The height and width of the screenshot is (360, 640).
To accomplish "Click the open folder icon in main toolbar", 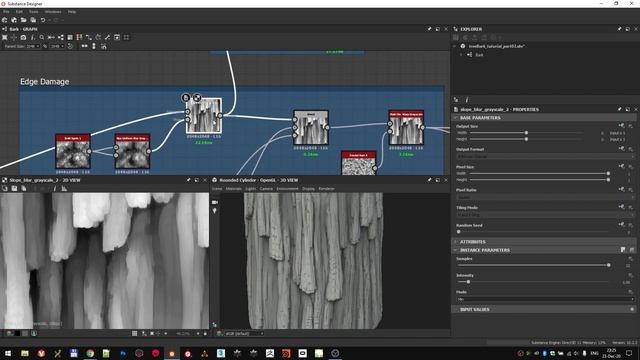I will [x=24, y=20].
